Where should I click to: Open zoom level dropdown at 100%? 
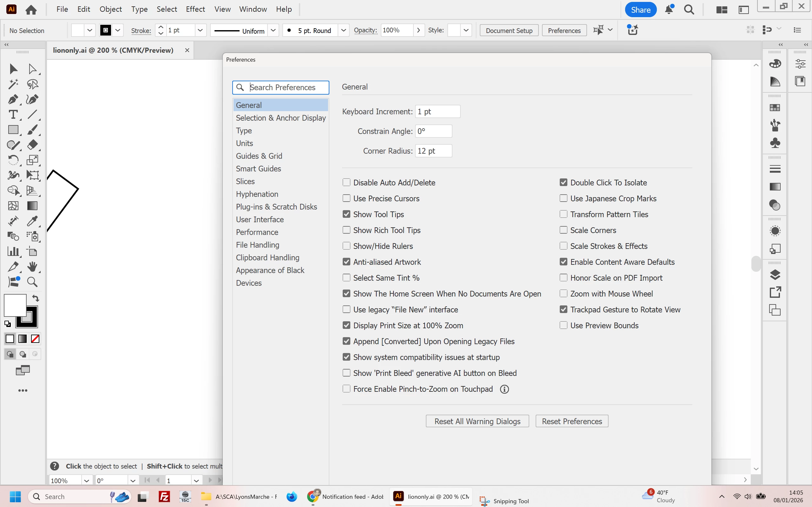tap(86, 481)
